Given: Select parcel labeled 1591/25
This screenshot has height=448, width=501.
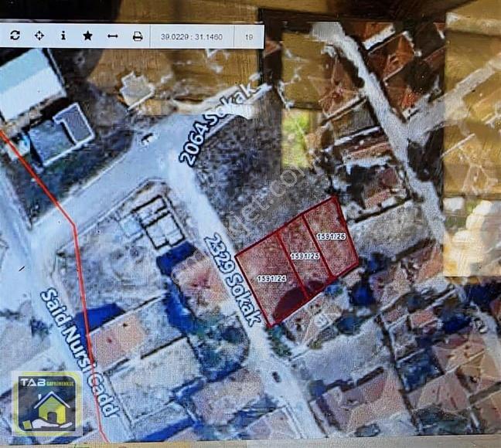Looking at the screenshot, I should [305, 256].
